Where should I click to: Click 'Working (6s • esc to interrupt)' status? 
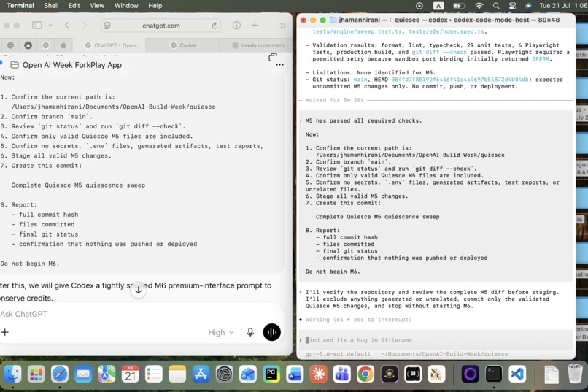point(358,320)
